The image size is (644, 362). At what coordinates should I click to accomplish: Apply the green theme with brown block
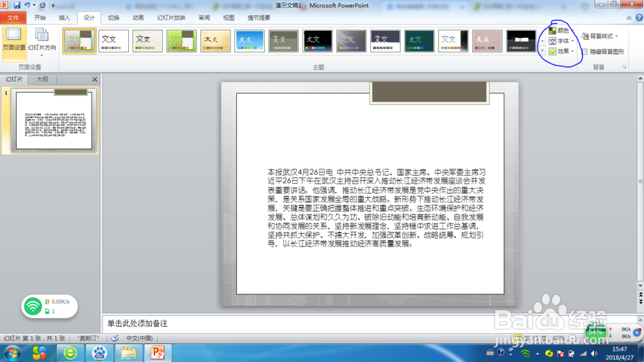[182, 41]
